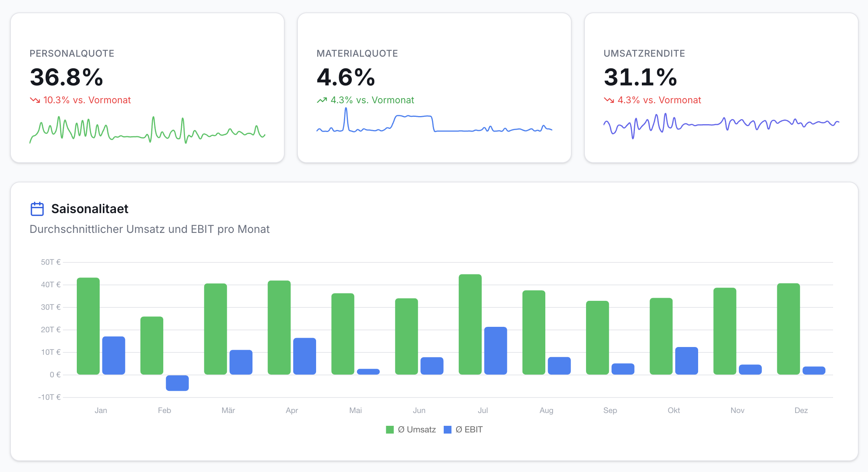Click the MATERIALQUOTE card heading
868x472 pixels.
357,54
